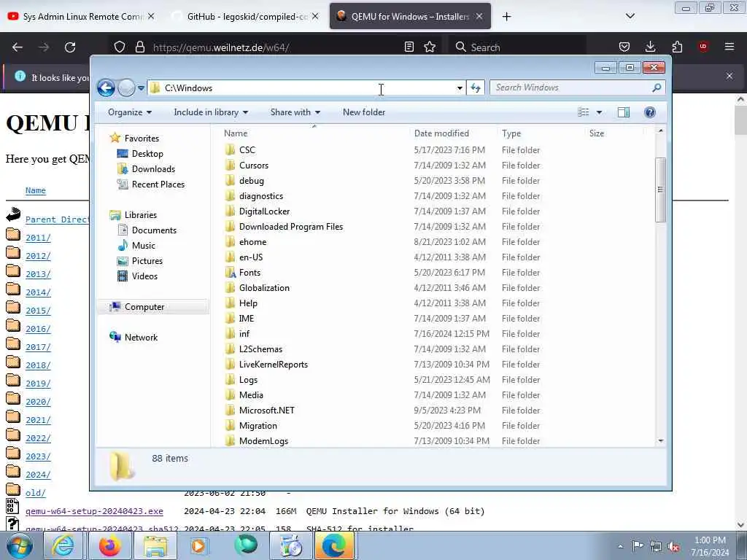
Task: Select the Fonts folder
Action: [249, 273]
